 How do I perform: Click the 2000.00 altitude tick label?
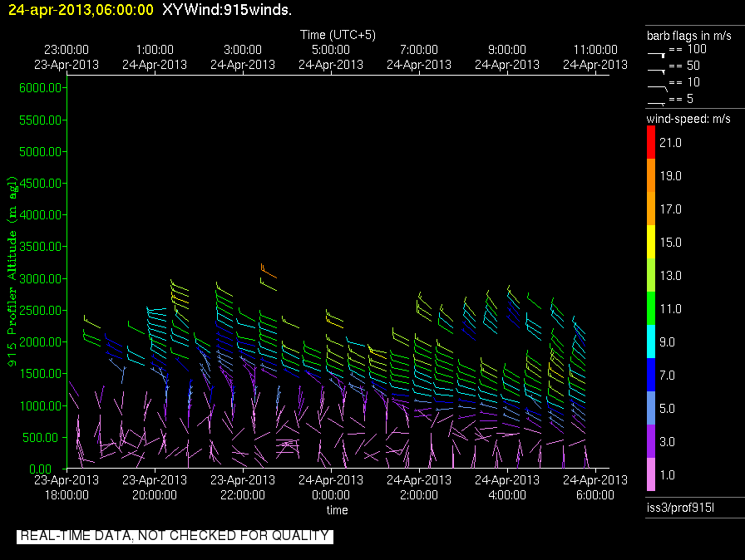[x=41, y=342]
